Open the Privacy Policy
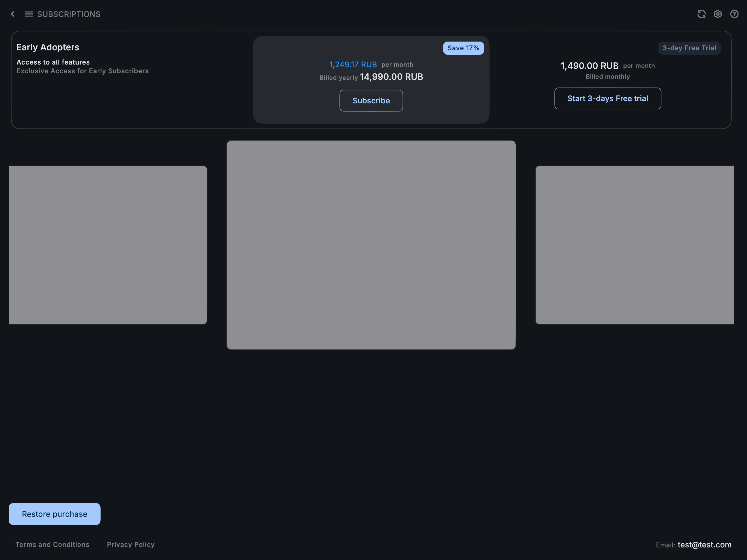Image resolution: width=747 pixels, height=560 pixels. [130, 544]
